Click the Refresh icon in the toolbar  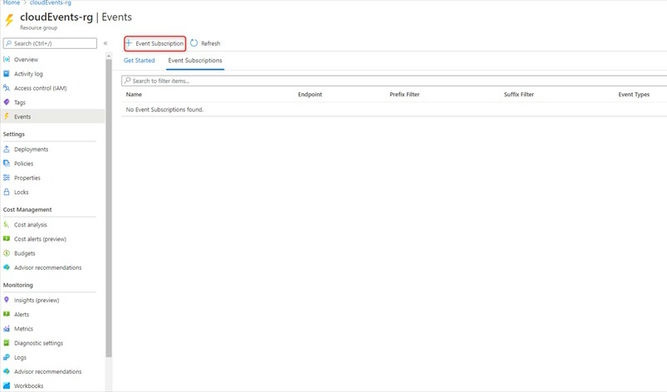(x=194, y=43)
